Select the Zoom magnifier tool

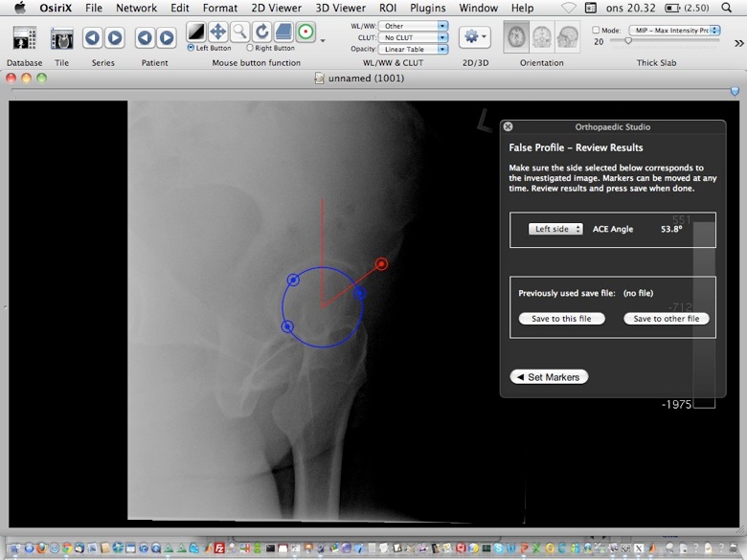[x=239, y=32]
